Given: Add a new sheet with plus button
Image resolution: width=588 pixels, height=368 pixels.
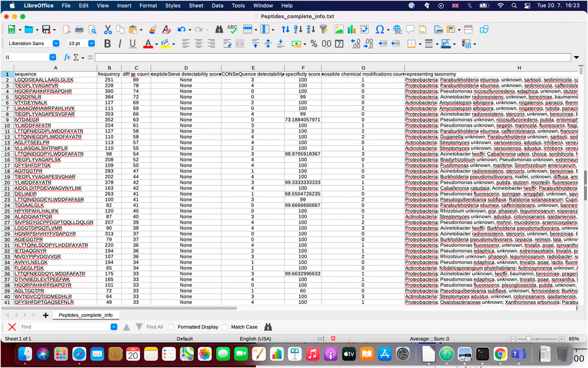Looking at the screenshot, I should pyautogui.click(x=46, y=315).
